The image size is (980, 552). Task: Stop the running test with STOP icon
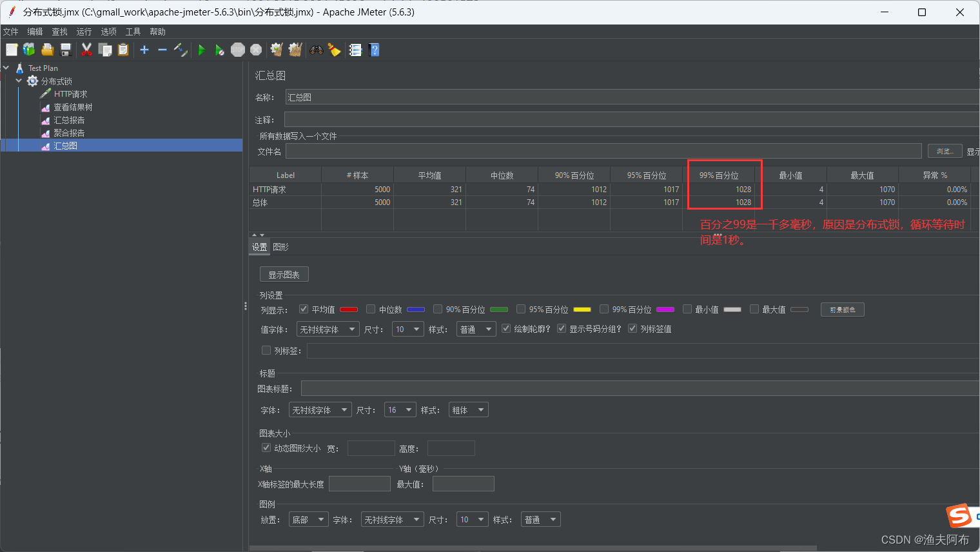(x=238, y=50)
